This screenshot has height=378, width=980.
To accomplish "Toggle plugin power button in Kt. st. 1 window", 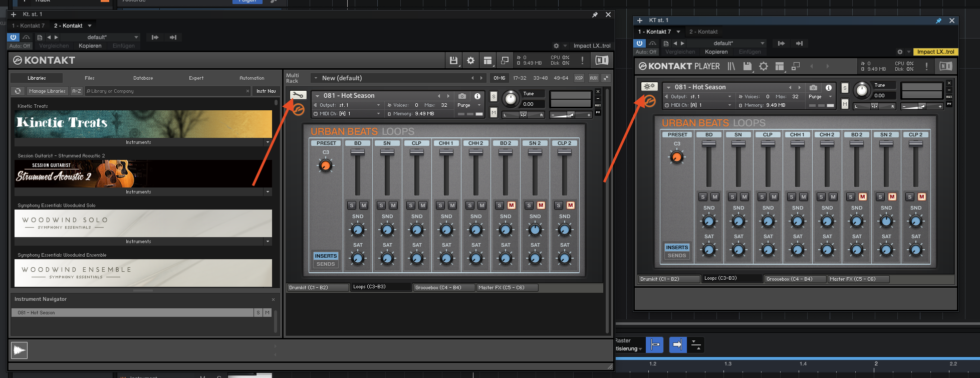I will [x=13, y=37].
